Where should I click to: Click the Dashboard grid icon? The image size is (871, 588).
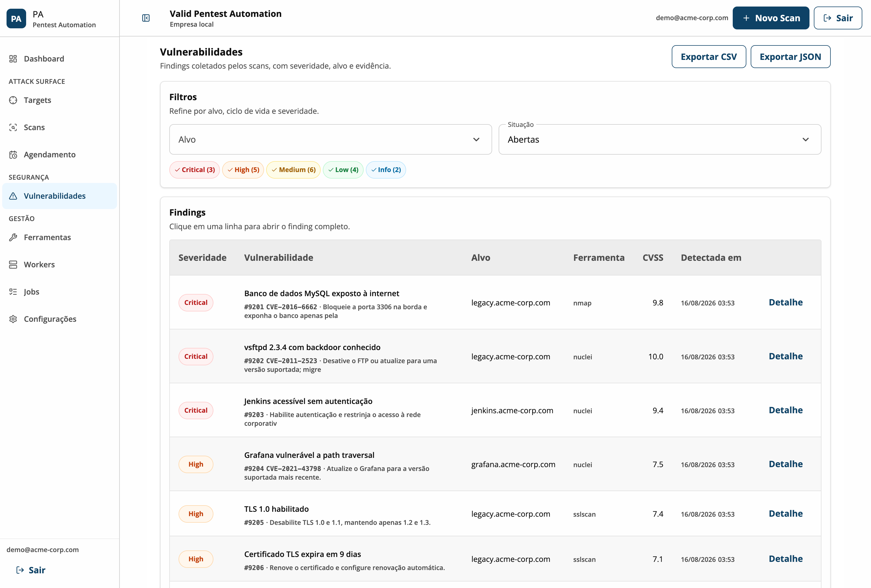pyautogui.click(x=13, y=59)
